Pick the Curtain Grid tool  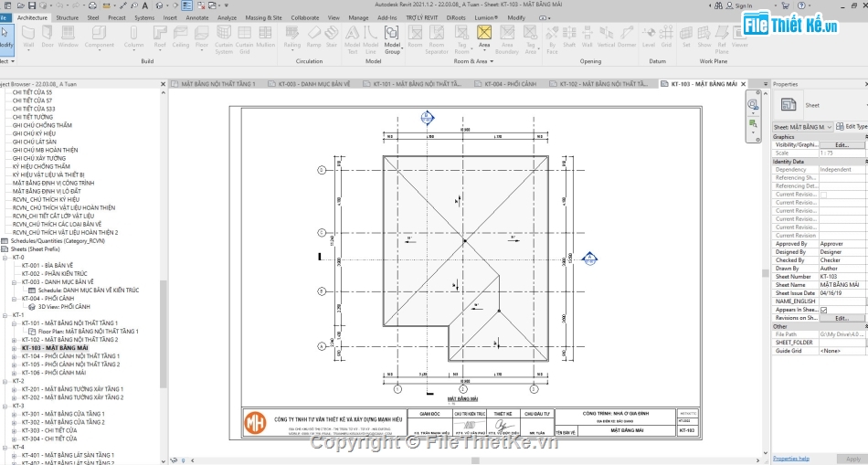click(x=244, y=40)
